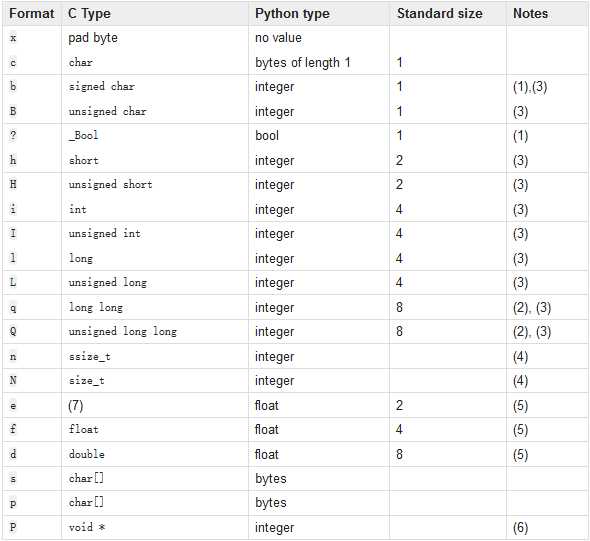Open note (6) in the void * row

click(x=520, y=527)
